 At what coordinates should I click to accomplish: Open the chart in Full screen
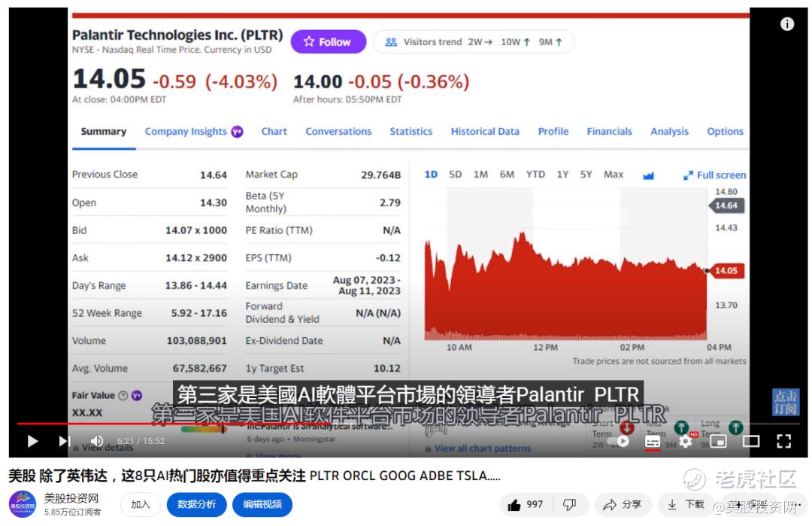click(715, 175)
